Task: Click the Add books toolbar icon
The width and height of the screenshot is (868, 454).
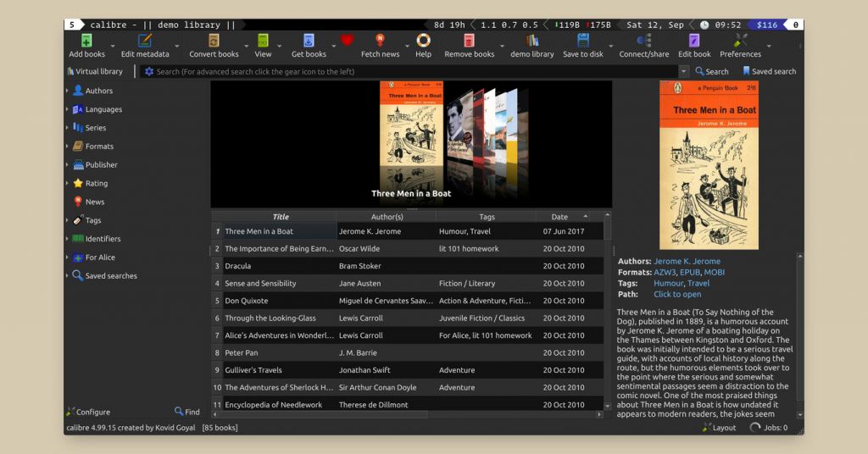Action: point(86,42)
